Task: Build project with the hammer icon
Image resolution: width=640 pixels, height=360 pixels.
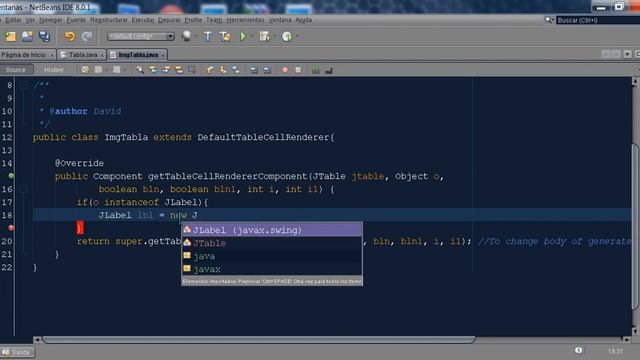Action: [x=207, y=37]
